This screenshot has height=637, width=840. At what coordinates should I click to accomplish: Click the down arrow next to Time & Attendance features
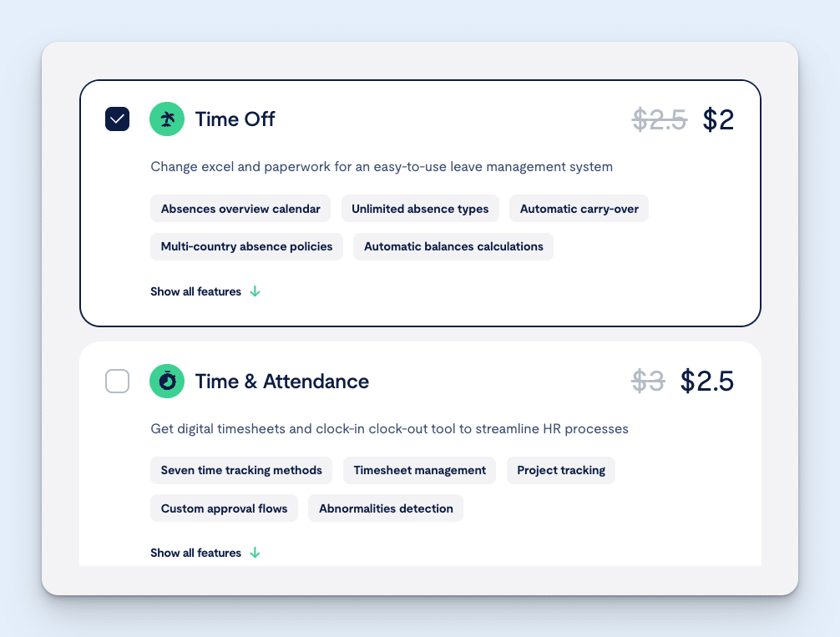pyautogui.click(x=255, y=553)
